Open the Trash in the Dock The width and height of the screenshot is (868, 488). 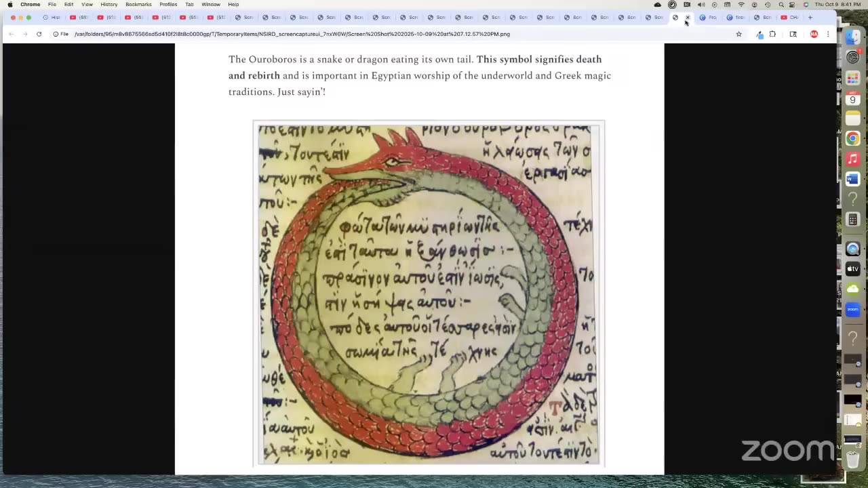(853, 461)
